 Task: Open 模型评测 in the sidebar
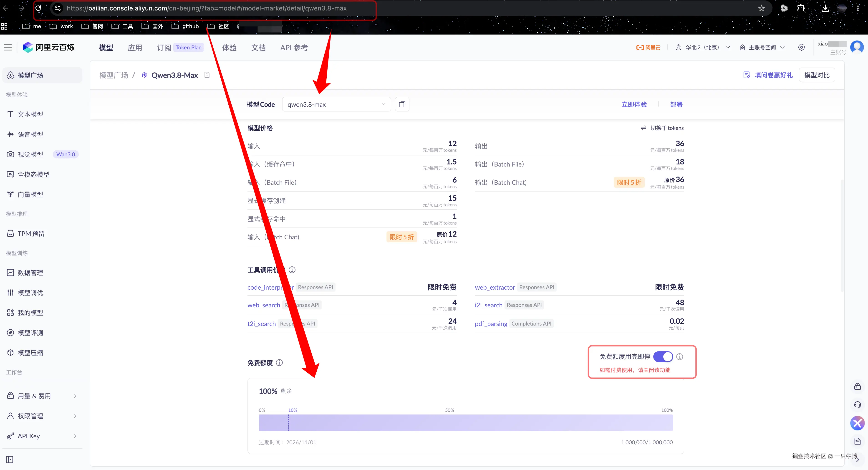click(42, 333)
